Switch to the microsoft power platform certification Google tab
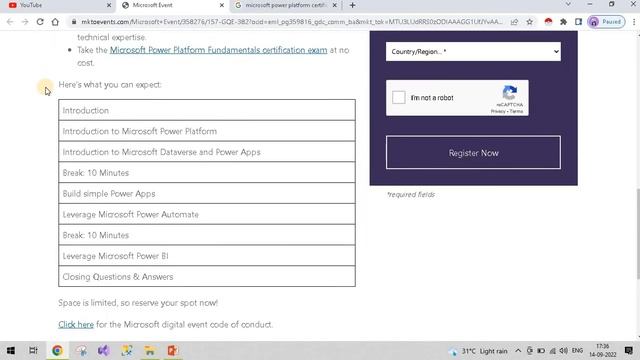This screenshot has height=360, width=640. click(x=285, y=5)
